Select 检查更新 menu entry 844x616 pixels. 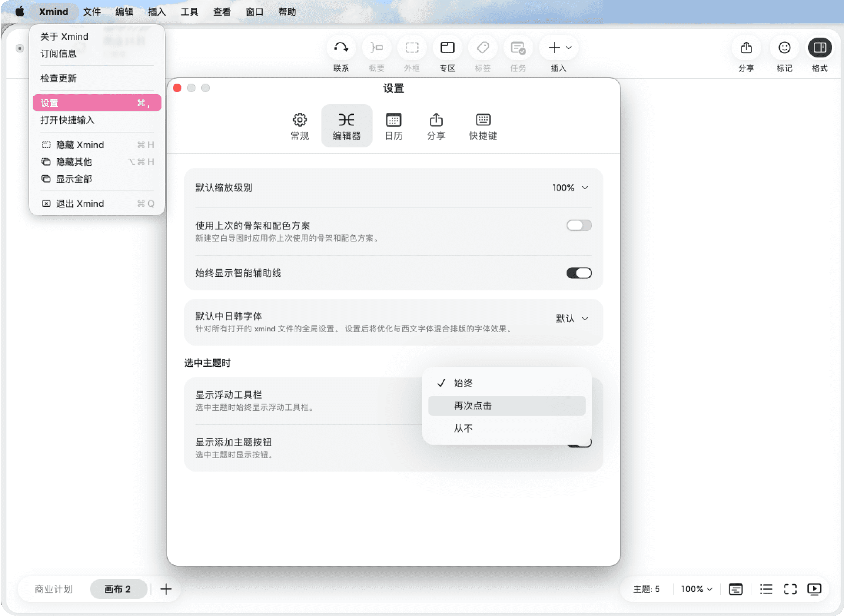[x=97, y=78]
